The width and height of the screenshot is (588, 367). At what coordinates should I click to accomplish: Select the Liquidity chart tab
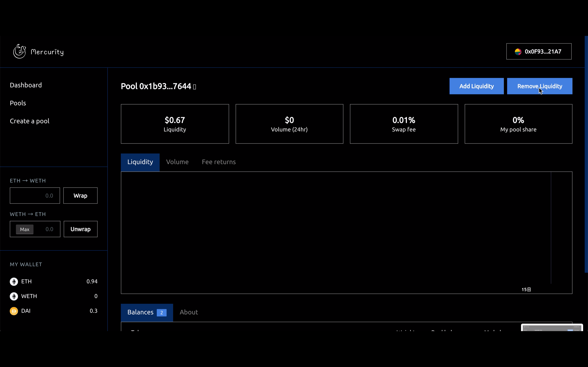tap(140, 162)
